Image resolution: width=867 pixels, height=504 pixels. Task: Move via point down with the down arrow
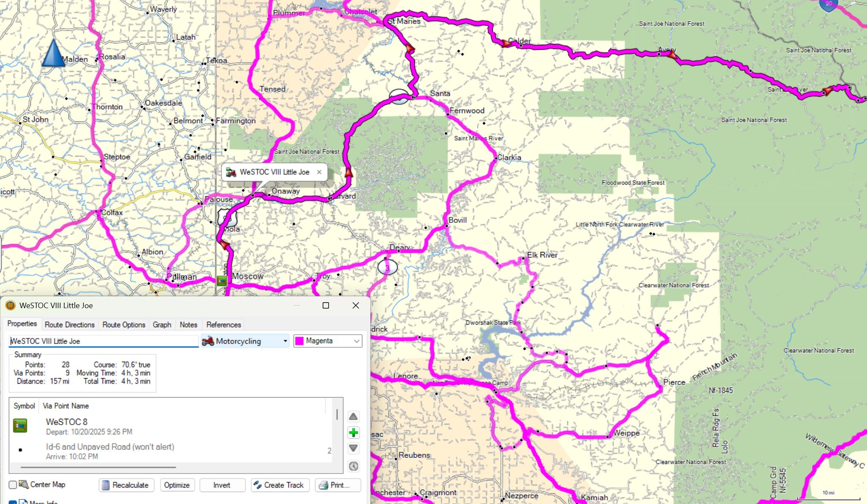tap(353, 448)
